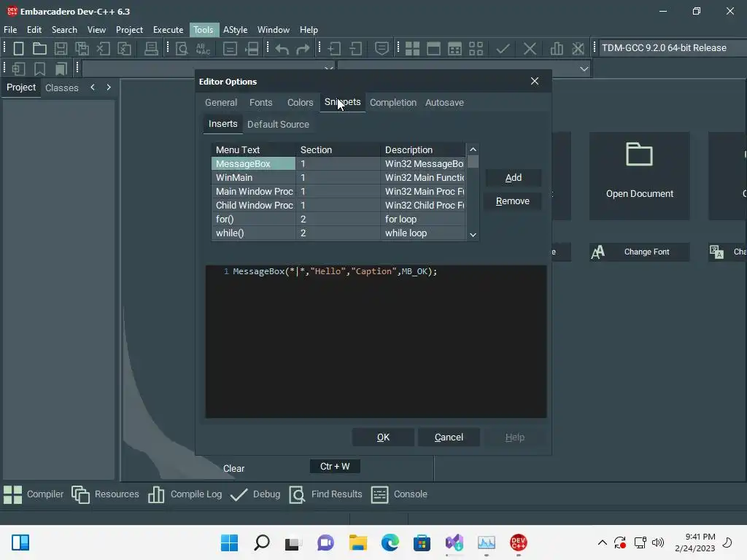Open File Explorer from the taskbar
Image resolution: width=747 pixels, height=560 pixels.
(x=357, y=542)
